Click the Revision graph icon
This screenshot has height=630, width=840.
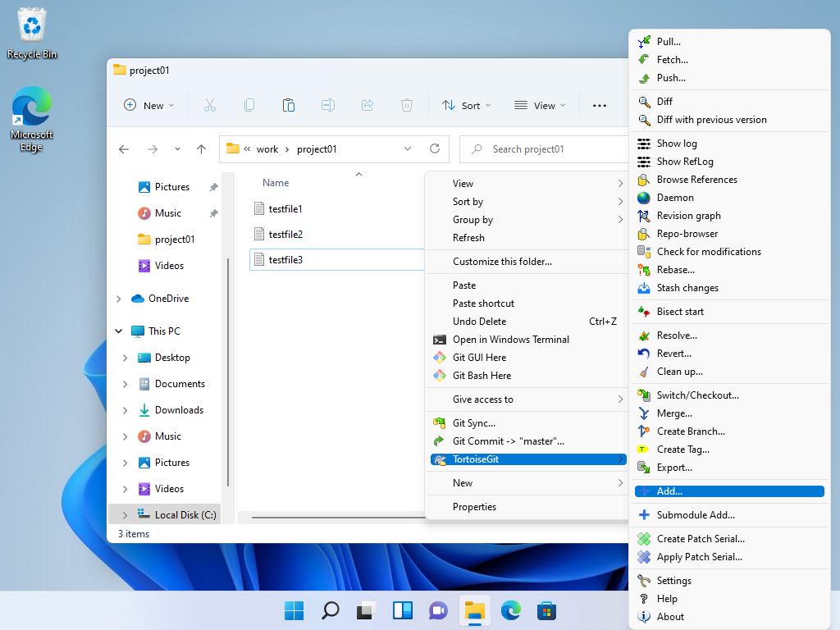click(x=644, y=216)
